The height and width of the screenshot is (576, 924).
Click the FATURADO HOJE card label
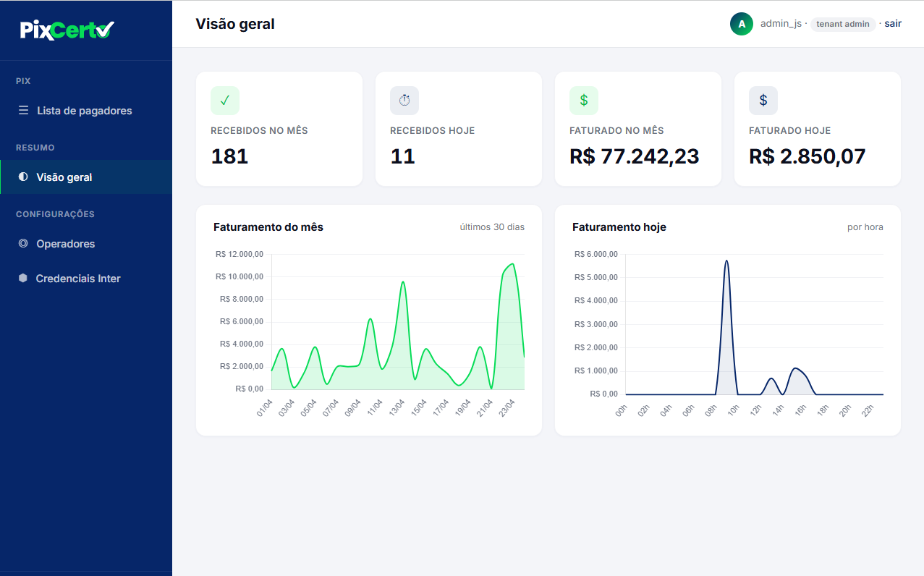pos(790,131)
